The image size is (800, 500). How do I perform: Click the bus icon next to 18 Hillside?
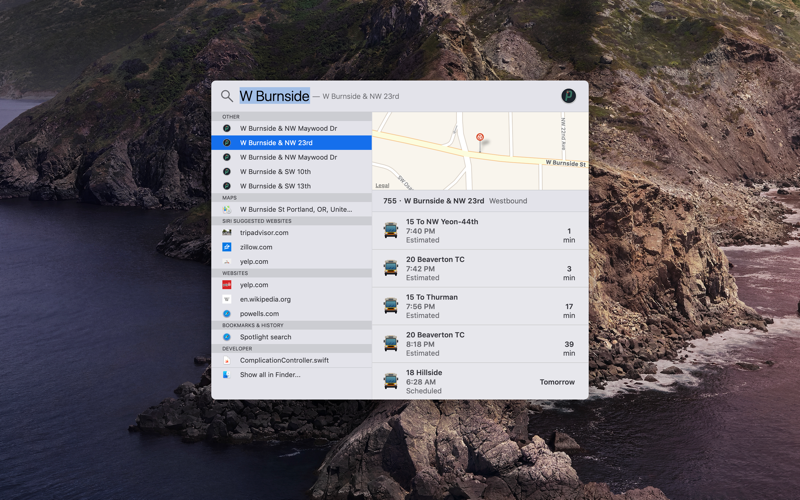[x=391, y=381]
